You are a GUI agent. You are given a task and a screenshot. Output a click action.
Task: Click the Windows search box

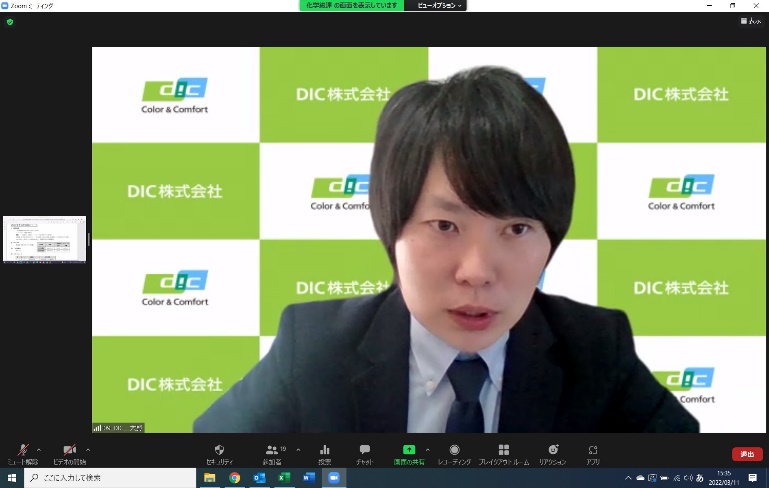coord(110,478)
